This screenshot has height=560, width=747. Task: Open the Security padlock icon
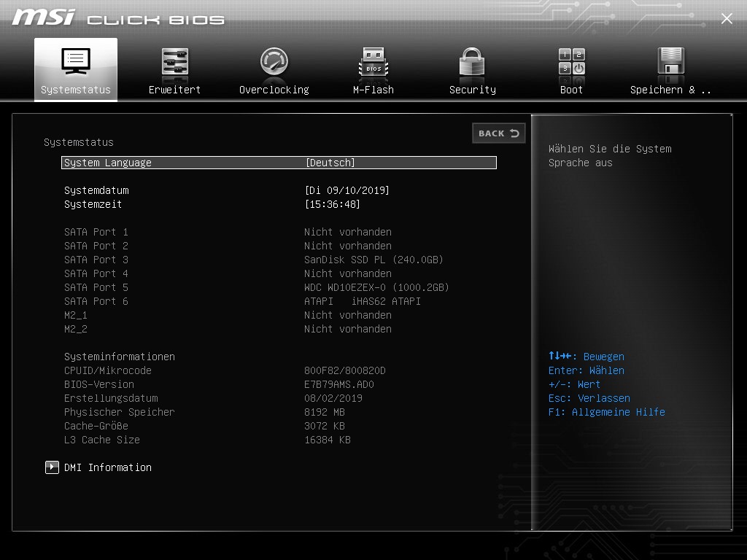point(472,61)
